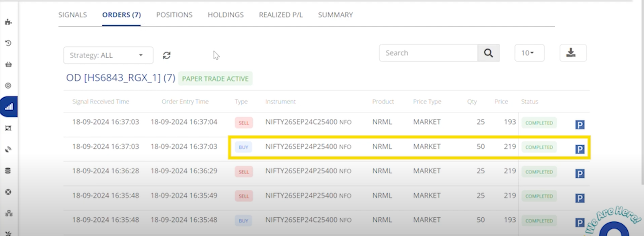Go to the Realized P/L tab
The image size is (644, 236).
[280, 15]
